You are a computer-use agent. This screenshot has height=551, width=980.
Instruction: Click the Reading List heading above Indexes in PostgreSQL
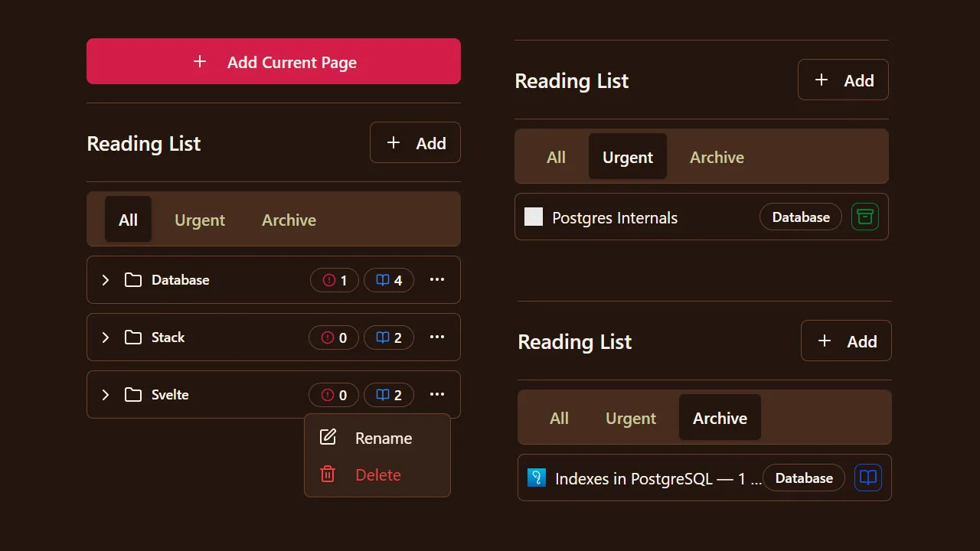coord(575,341)
